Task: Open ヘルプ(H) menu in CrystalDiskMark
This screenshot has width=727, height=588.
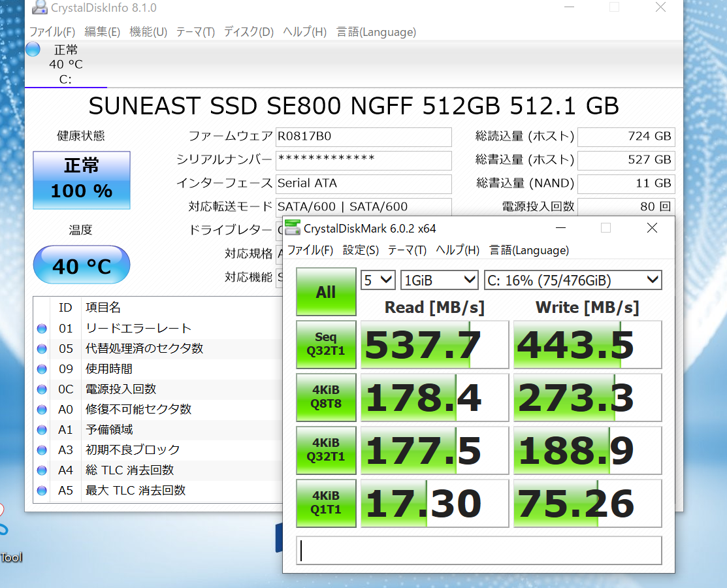Action: (x=458, y=250)
